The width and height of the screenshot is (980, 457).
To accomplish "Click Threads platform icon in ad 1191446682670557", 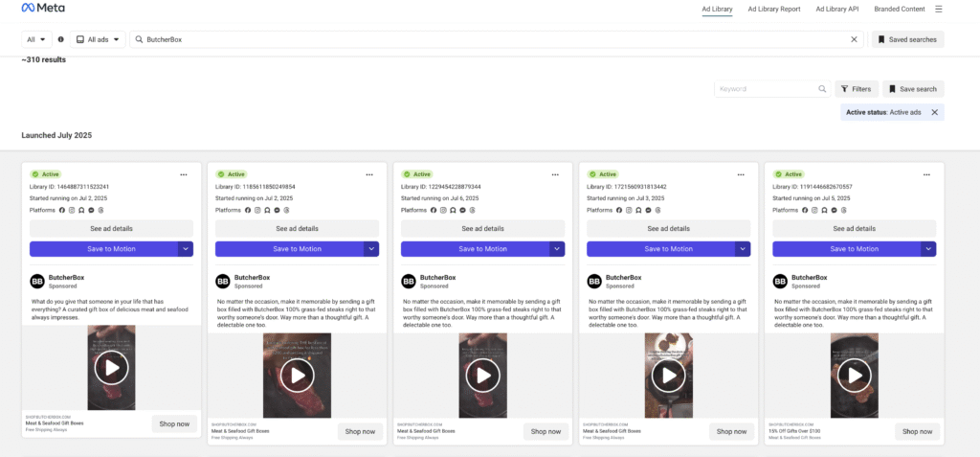I will [844, 211].
